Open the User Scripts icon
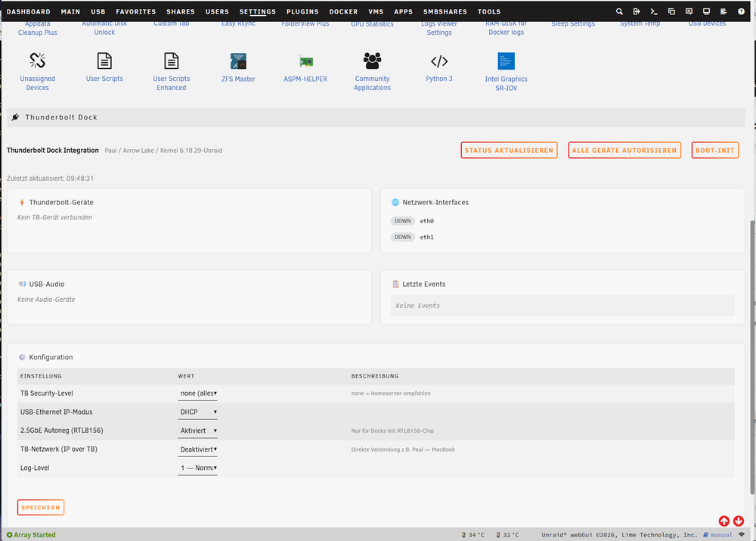 [x=104, y=61]
